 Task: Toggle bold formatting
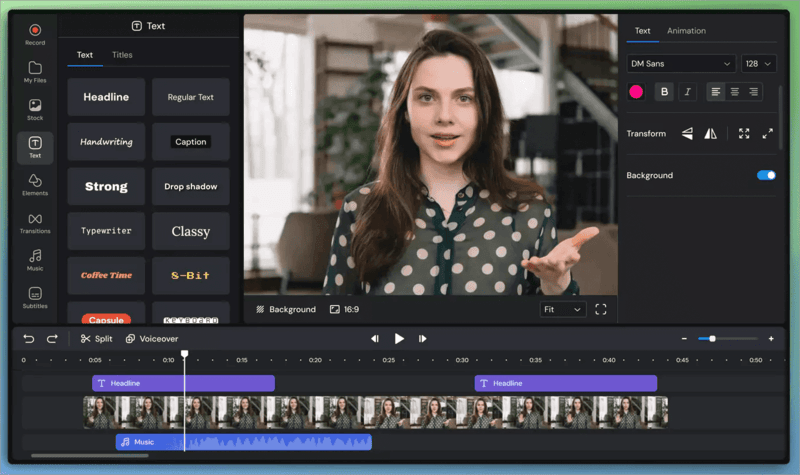(x=664, y=92)
